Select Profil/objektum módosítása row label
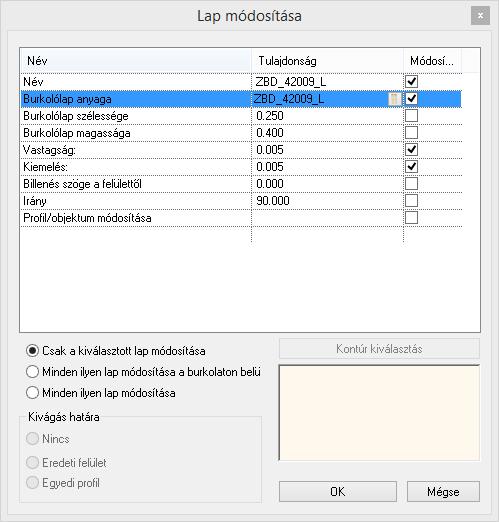The width and height of the screenshot is (499, 522). (87, 218)
